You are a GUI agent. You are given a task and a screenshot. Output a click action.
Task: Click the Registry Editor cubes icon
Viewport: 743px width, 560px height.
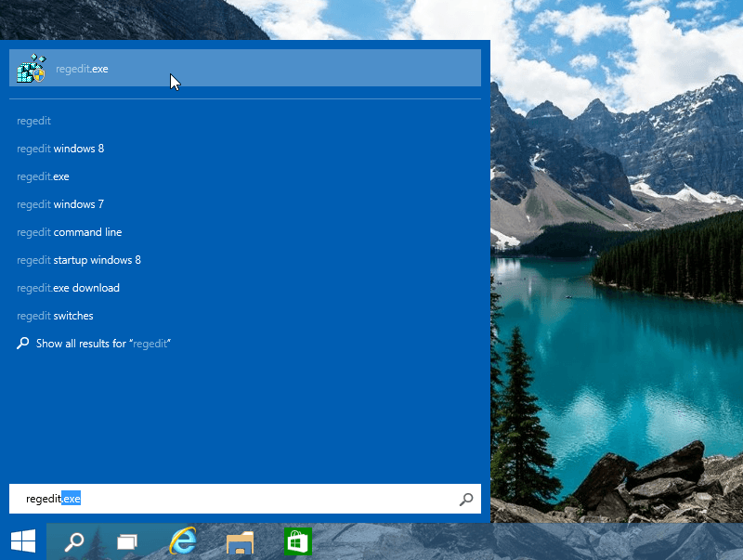click(x=32, y=68)
